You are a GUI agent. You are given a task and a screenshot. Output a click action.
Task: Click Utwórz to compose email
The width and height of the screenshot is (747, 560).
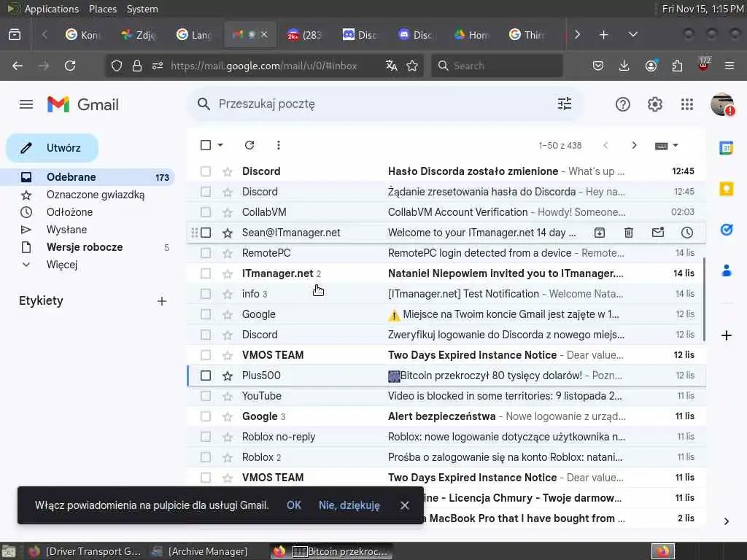pos(53,147)
